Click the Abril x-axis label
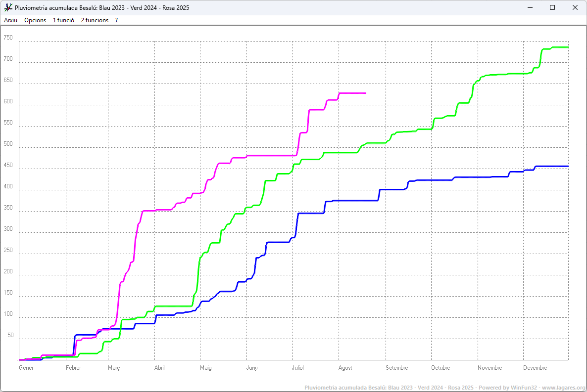Screen dimensions: 587x392 [159, 368]
